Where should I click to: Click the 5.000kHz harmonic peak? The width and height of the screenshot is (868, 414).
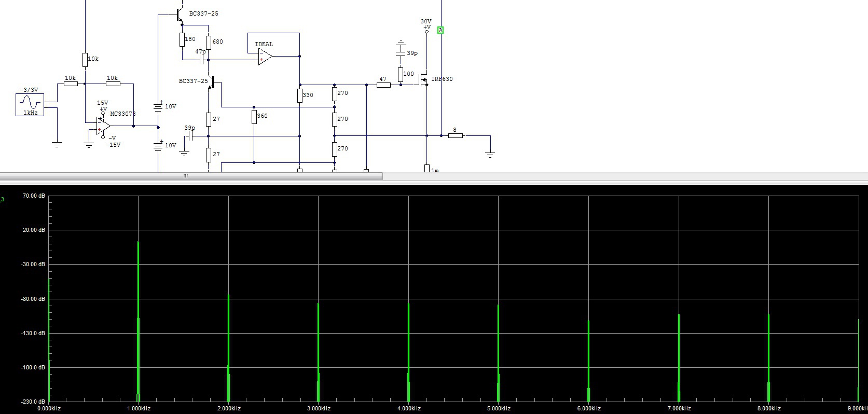point(498,353)
